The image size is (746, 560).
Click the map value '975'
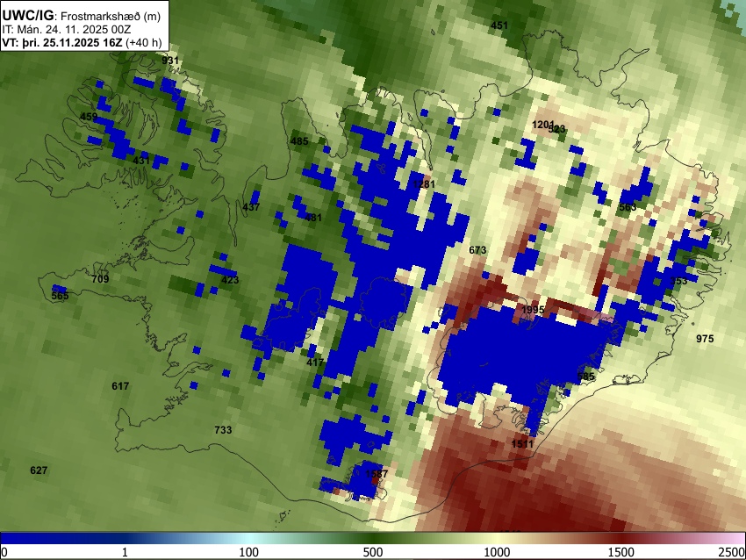click(705, 338)
